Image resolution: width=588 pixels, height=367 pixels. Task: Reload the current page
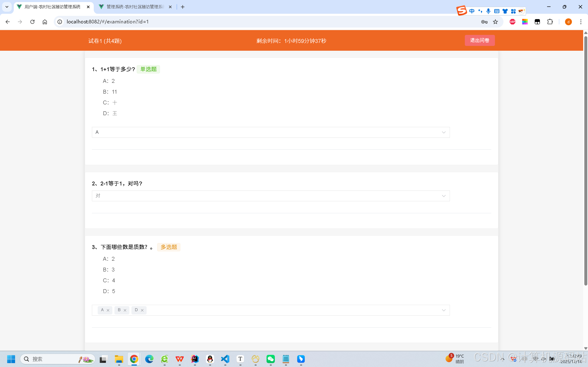coord(32,22)
